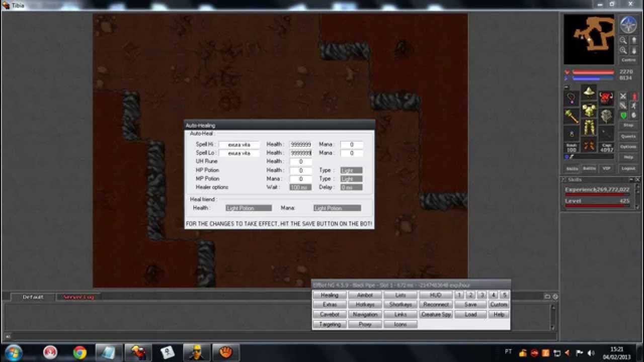Choose offensive crossed-swords fight mode
Viewport: 644px width, 362px height.
(x=623, y=96)
